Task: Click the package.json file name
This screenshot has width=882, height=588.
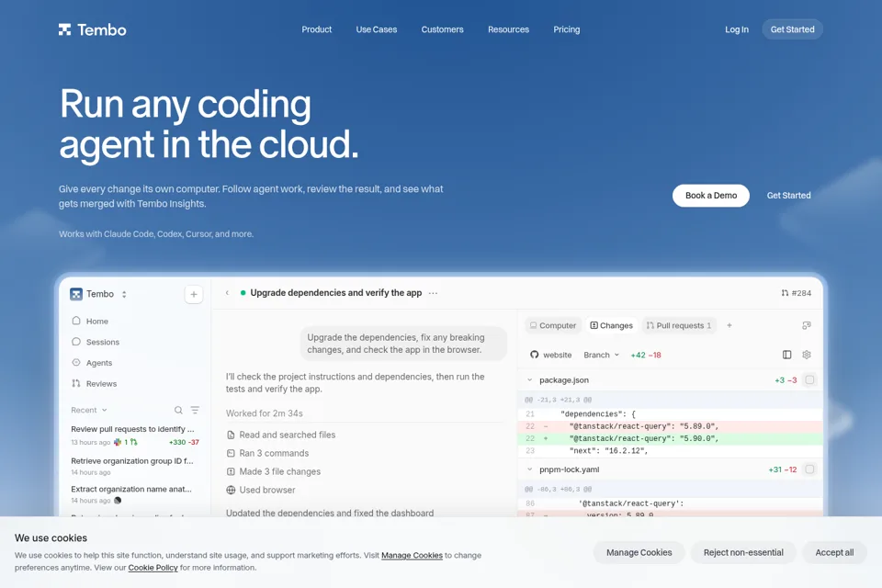Action: click(x=563, y=379)
